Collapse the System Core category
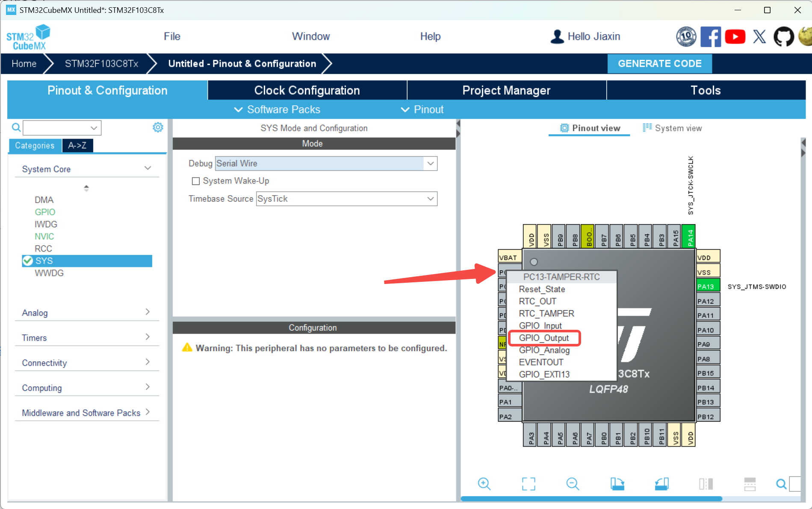Screen dimensions: 812x509 tap(87, 169)
